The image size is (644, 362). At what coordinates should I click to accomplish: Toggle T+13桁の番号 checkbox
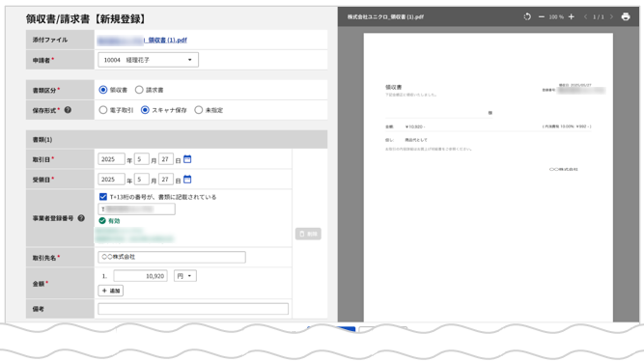tap(103, 197)
